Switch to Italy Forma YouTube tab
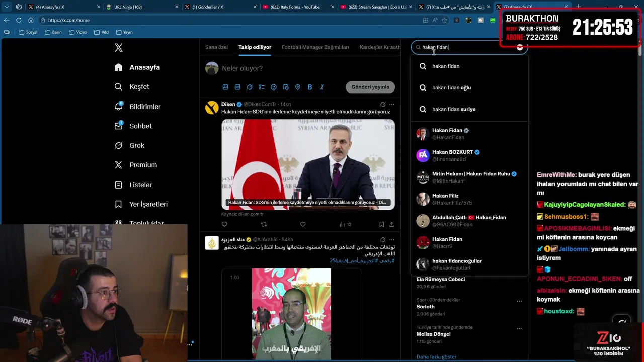The height and width of the screenshot is (362, 644). (297, 7)
